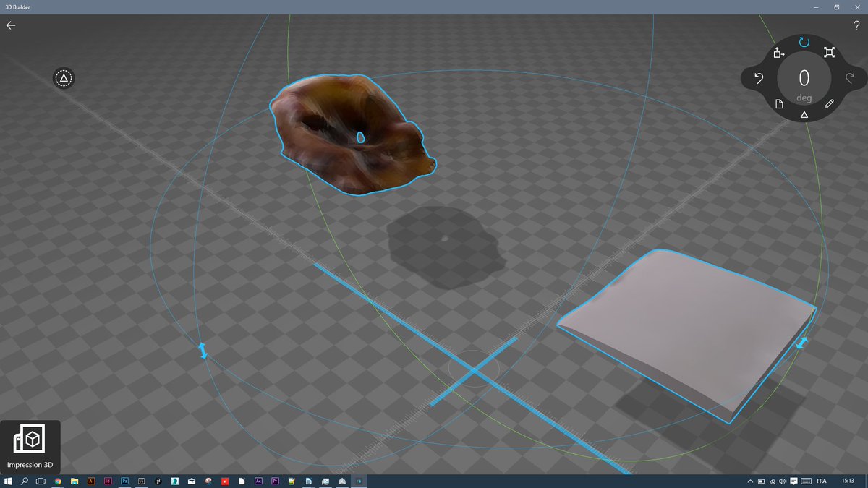Launch Adobe Illustrator from the taskbar
Viewport: 868px width, 488px height.
point(91,481)
